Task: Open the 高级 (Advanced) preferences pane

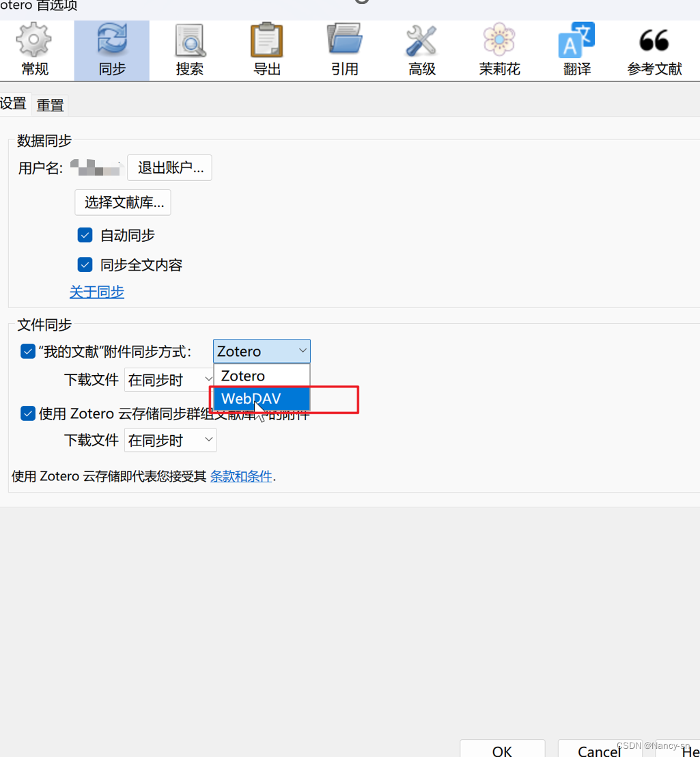Action: (421, 50)
